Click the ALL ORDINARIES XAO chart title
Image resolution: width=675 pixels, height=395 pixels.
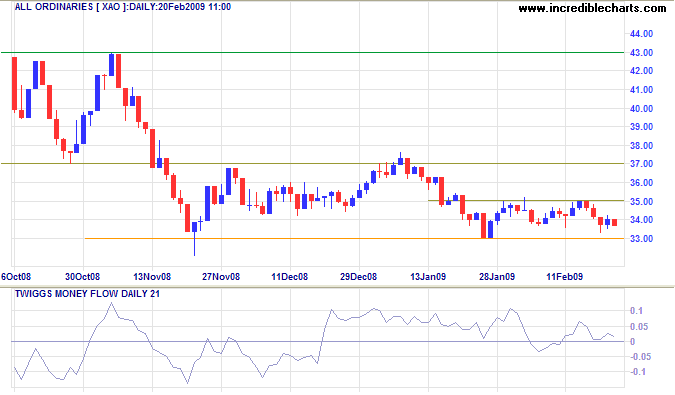click(123, 7)
